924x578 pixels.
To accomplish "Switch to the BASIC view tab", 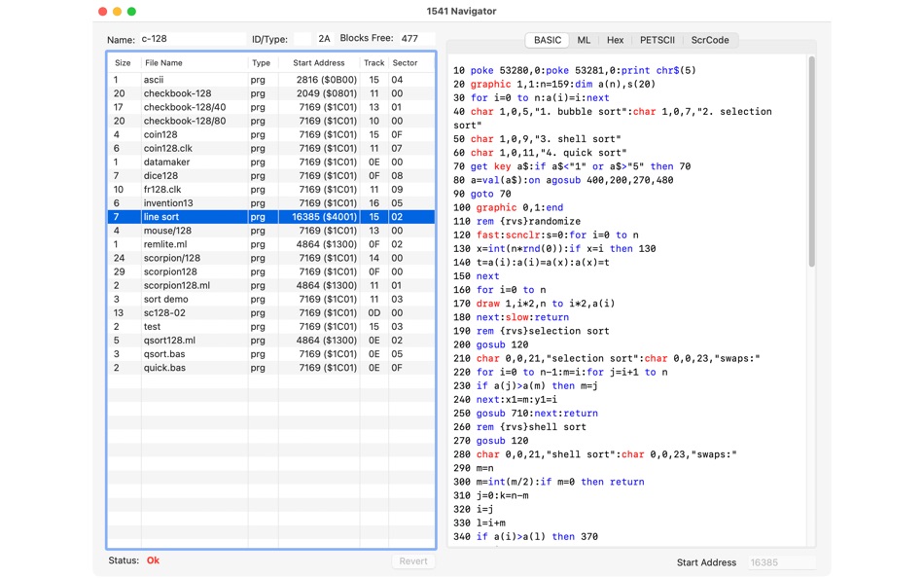I will (x=547, y=40).
